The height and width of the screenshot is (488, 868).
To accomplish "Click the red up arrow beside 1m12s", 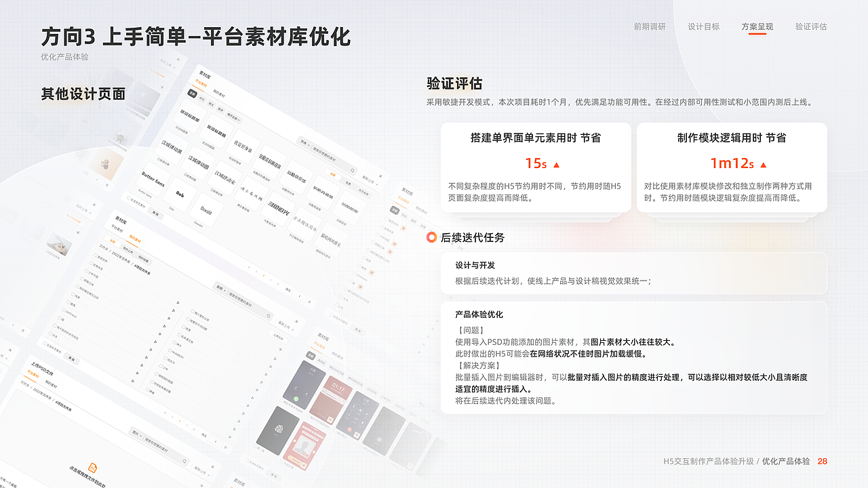I will pyautogui.click(x=764, y=165).
